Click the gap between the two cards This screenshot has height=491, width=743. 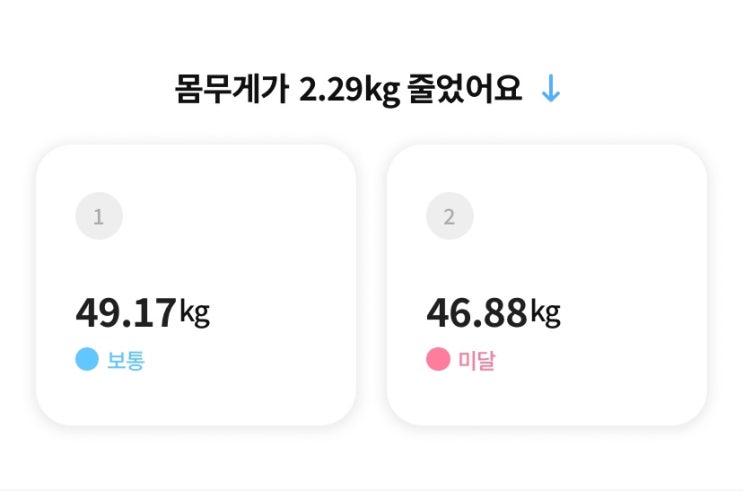tap(371, 283)
